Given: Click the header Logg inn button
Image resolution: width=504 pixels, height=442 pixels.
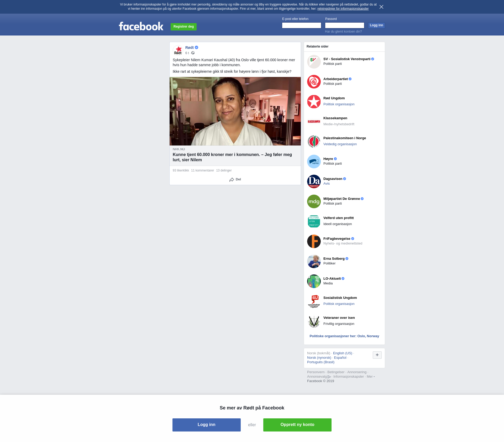Looking at the screenshot, I should coord(376,25).
